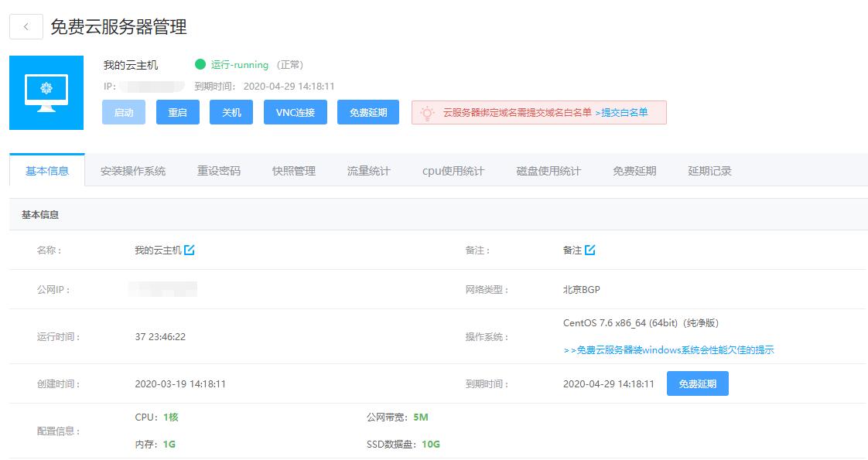切换到"快照管理"标签页
The image size is (868, 460).
coord(296,169)
